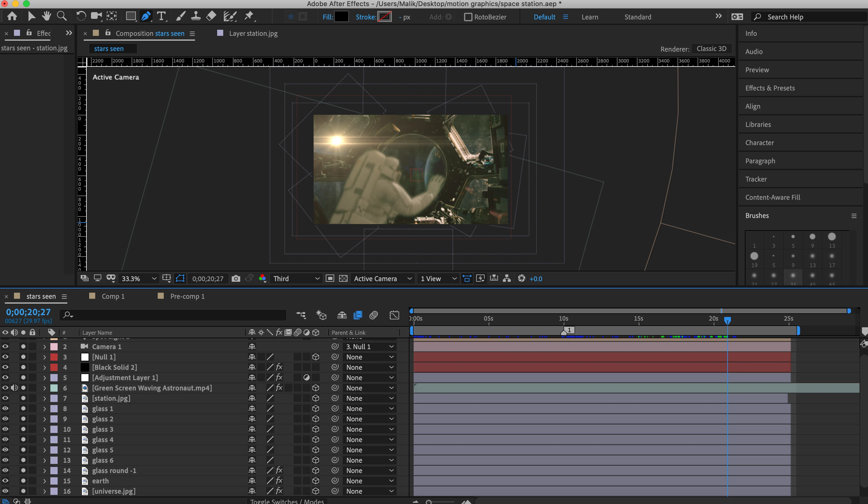Click Toggle Switches / Modes button

(x=287, y=501)
